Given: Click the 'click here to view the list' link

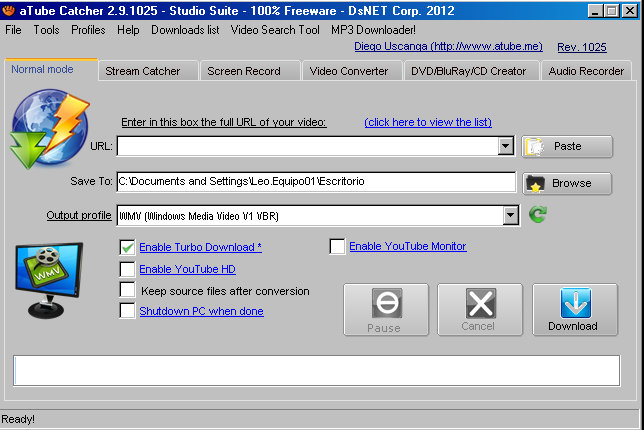Looking at the screenshot, I should (428, 122).
